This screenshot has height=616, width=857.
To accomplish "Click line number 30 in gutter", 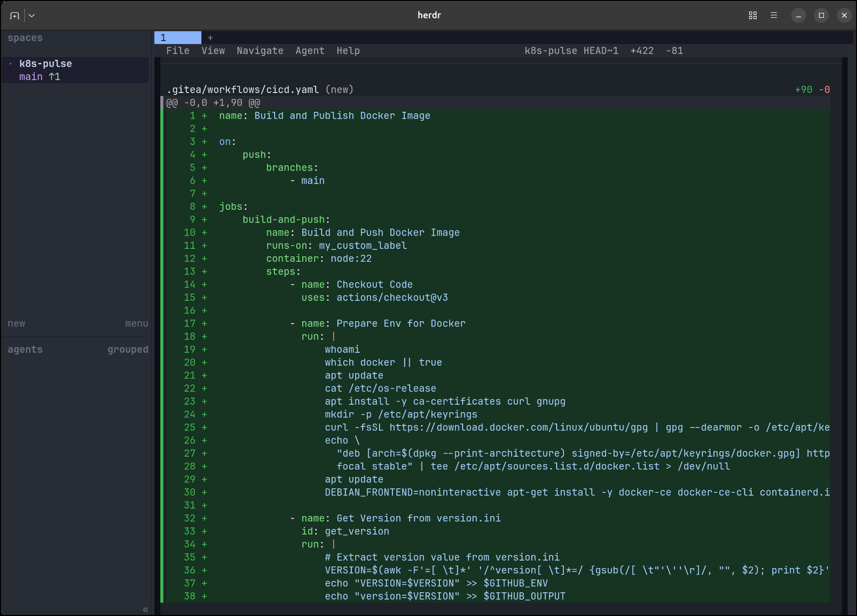I will (x=190, y=492).
